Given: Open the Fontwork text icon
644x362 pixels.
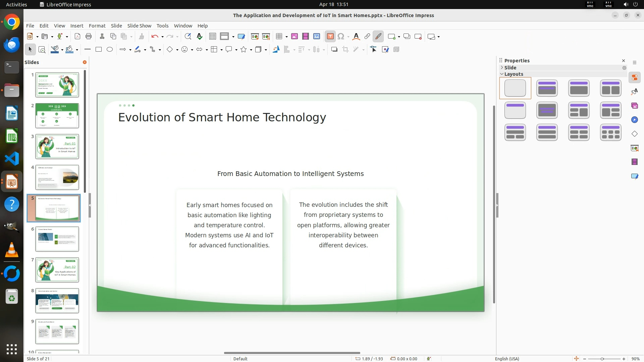Looking at the screenshot, I should coord(356,37).
